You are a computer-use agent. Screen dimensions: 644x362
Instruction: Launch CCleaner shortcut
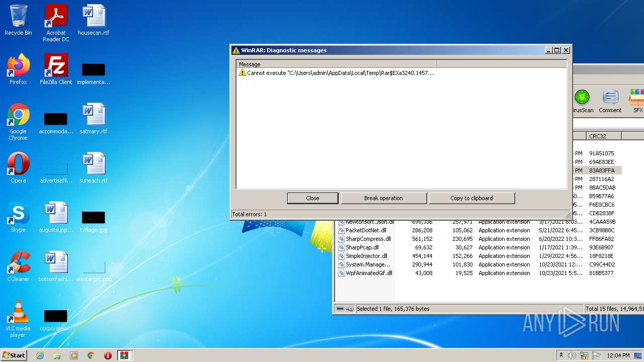click(18, 266)
